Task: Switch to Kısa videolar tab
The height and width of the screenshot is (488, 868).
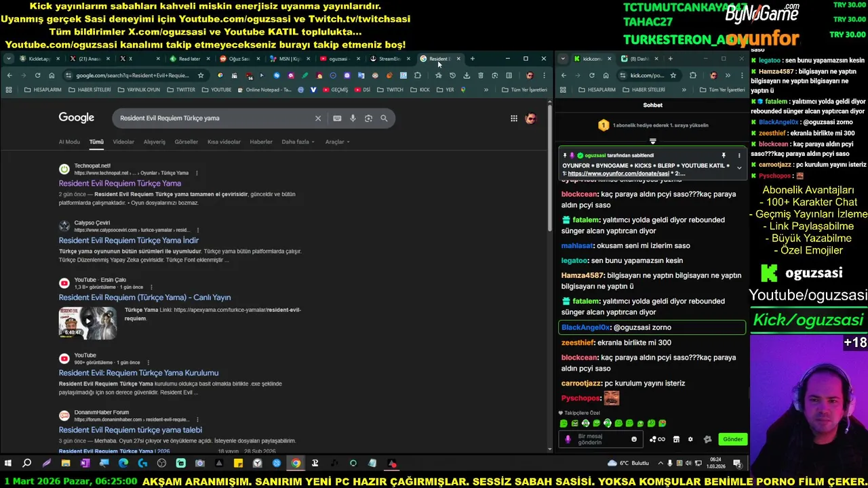Action: [224, 142]
